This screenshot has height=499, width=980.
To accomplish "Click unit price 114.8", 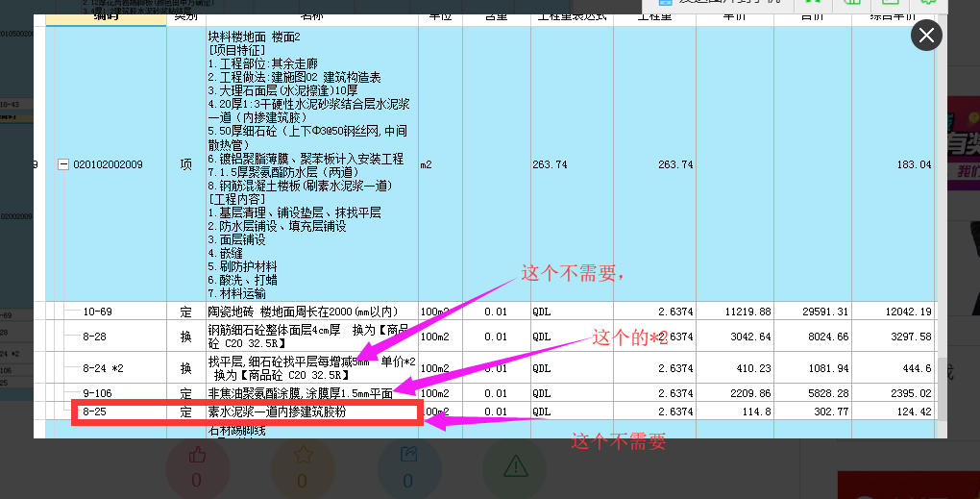I will tap(757, 412).
